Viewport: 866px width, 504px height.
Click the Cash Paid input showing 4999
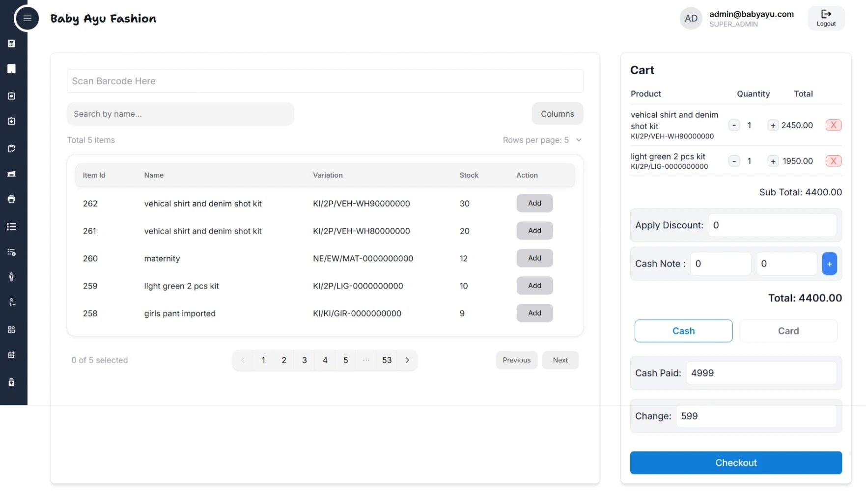point(761,373)
